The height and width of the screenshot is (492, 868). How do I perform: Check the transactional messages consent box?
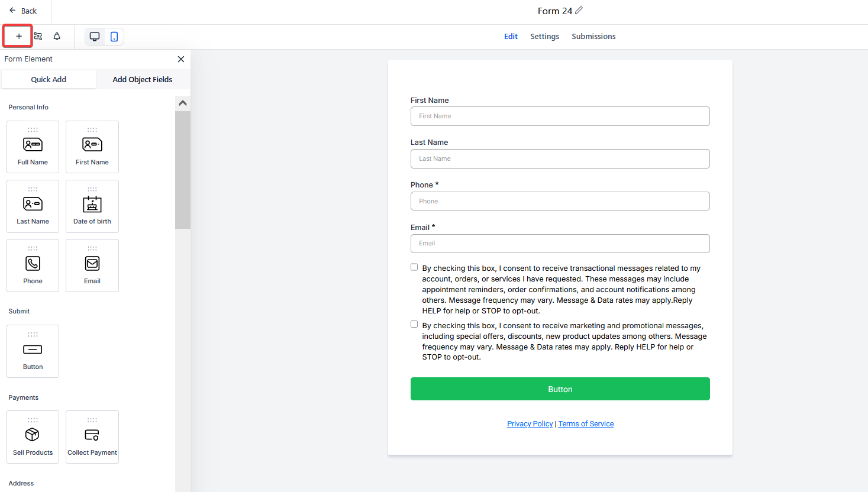414,267
